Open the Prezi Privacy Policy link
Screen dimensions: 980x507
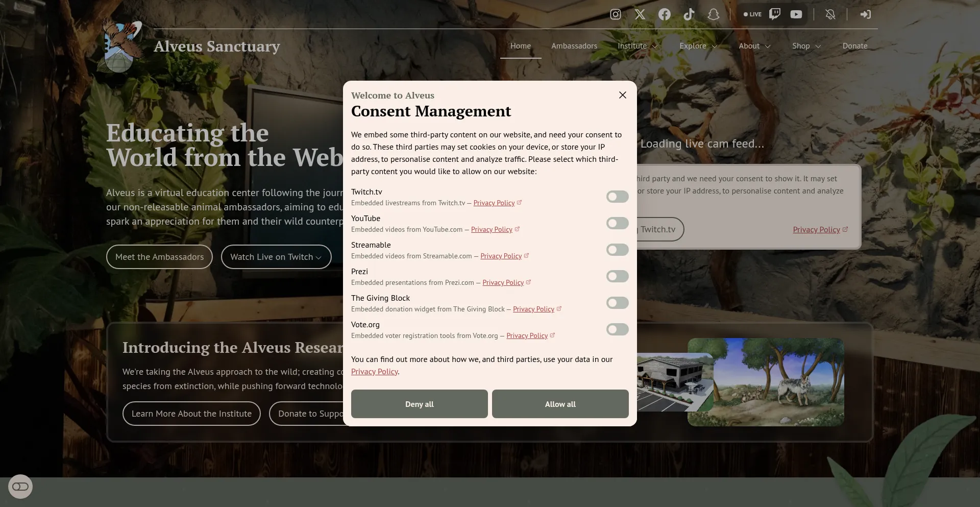pos(503,282)
